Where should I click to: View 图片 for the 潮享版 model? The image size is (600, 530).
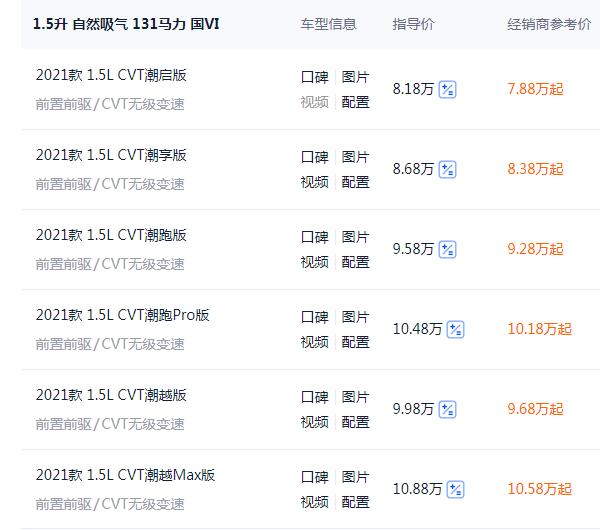coord(355,157)
